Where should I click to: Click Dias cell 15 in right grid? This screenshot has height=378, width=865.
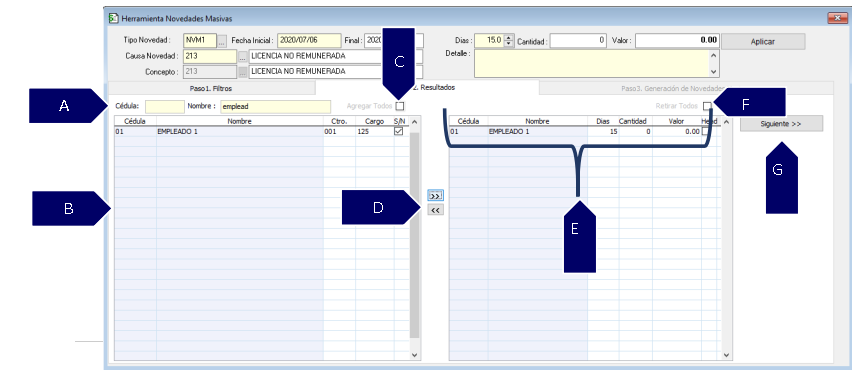[603, 132]
